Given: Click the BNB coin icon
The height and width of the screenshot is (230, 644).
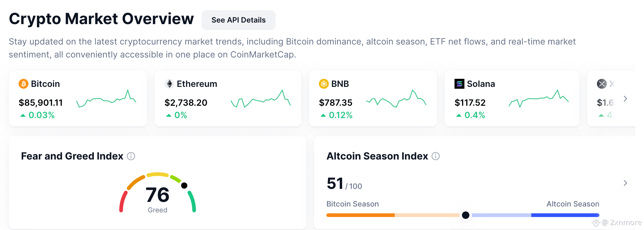Looking at the screenshot, I should (324, 84).
